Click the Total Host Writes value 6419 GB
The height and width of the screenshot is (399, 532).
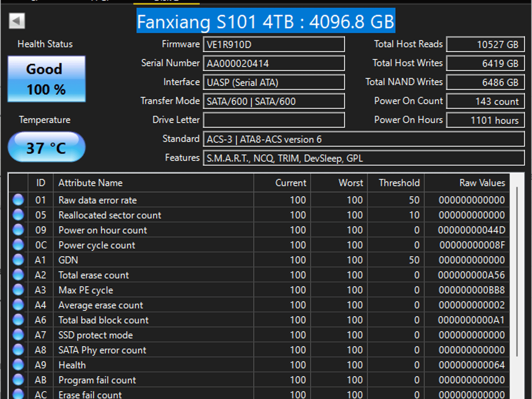pyautogui.click(x=485, y=63)
